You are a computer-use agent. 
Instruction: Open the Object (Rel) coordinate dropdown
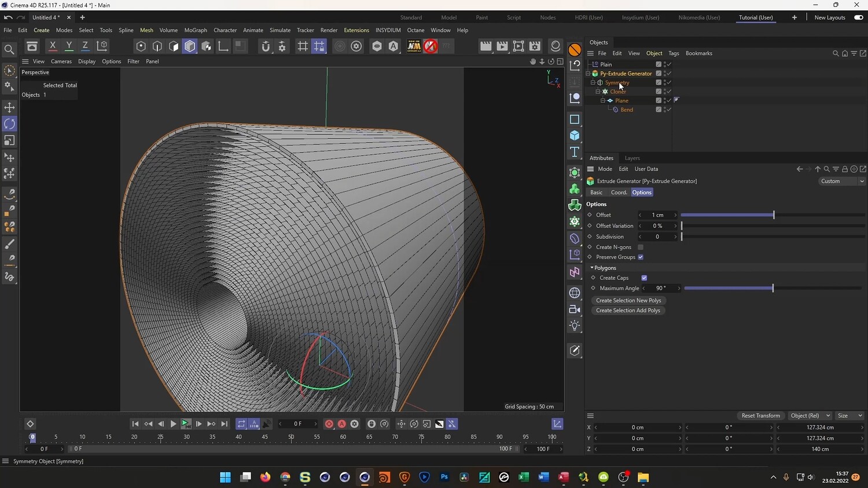810,416
